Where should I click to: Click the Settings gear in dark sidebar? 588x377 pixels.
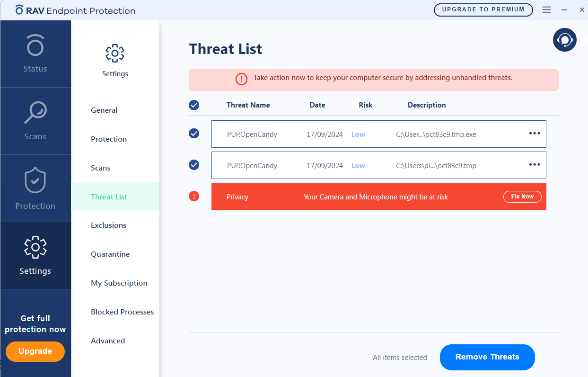[35, 247]
